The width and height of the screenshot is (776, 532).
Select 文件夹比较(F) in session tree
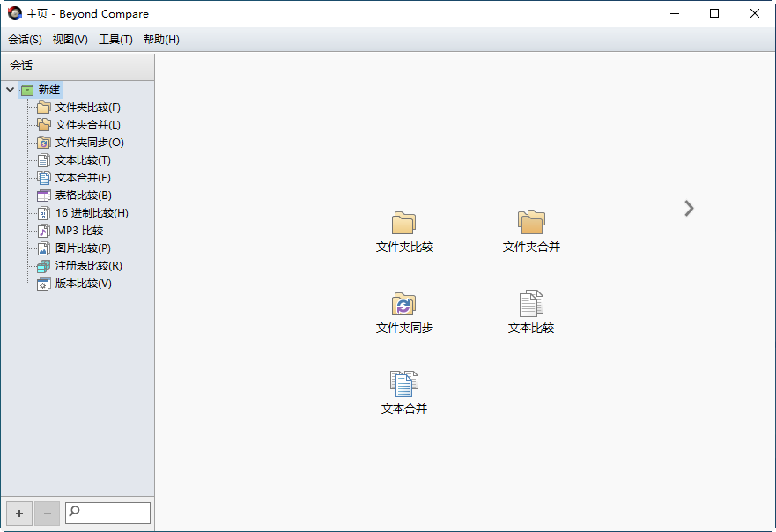click(x=87, y=107)
